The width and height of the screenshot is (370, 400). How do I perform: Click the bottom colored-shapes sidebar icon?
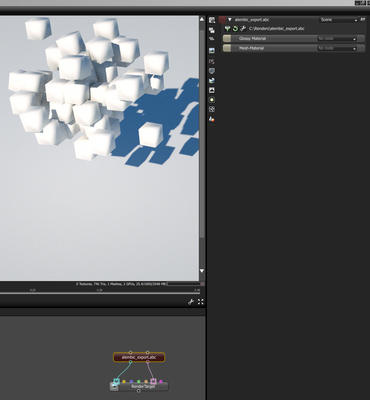[x=212, y=119]
